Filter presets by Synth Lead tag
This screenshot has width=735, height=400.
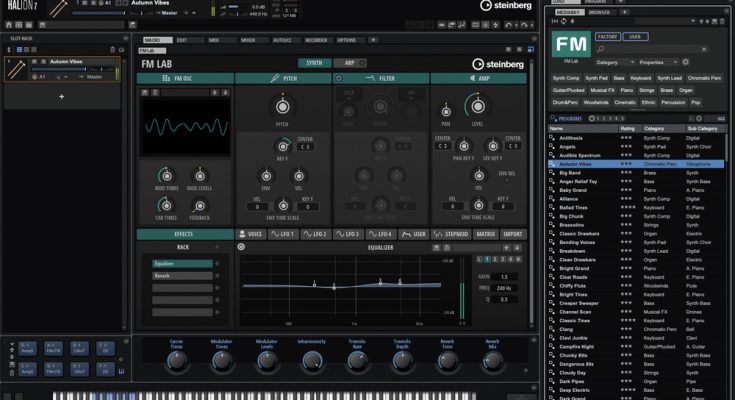[x=668, y=77]
